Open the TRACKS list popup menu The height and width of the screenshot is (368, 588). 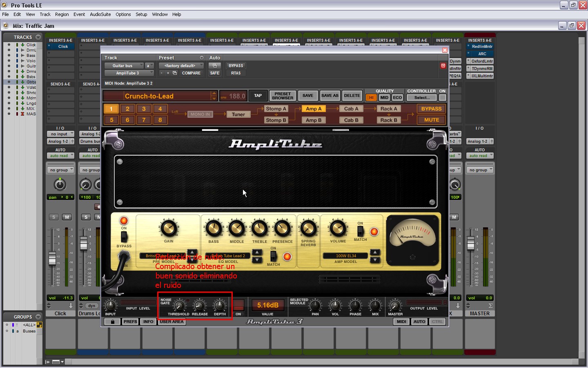38,37
